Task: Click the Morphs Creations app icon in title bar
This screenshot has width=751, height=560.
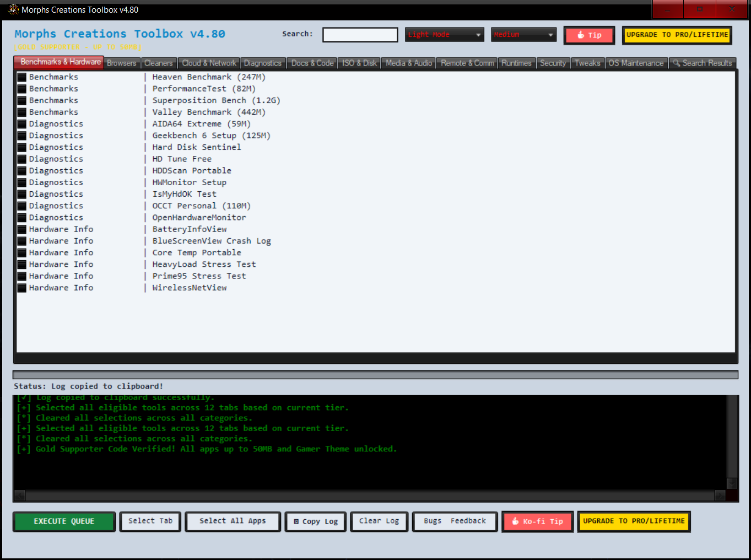Action: tap(13, 9)
